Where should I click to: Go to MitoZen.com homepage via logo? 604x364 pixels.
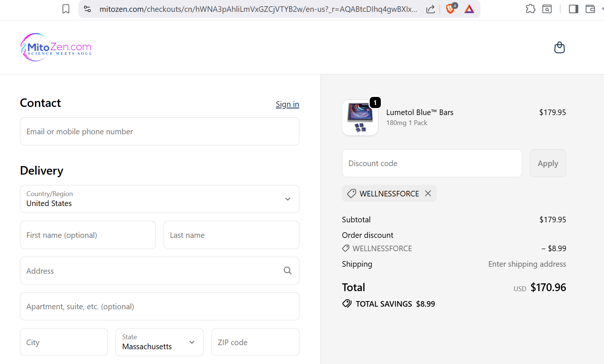pos(56,47)
